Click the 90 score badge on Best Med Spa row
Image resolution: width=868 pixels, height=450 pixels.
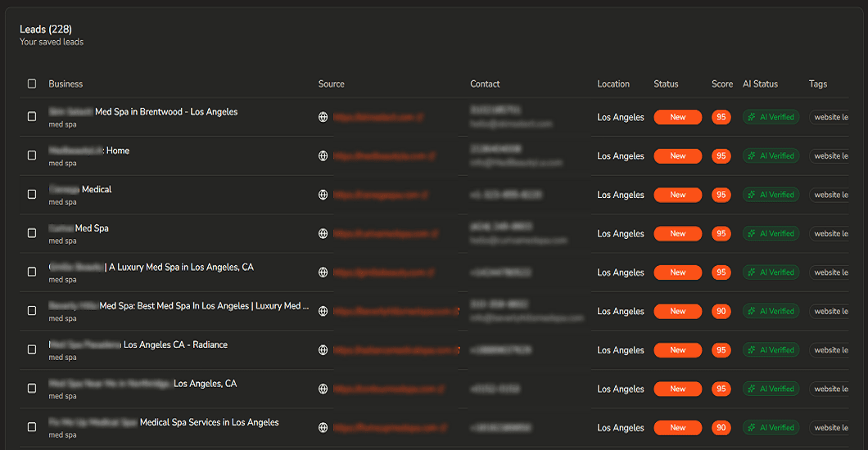pos(721,311)
